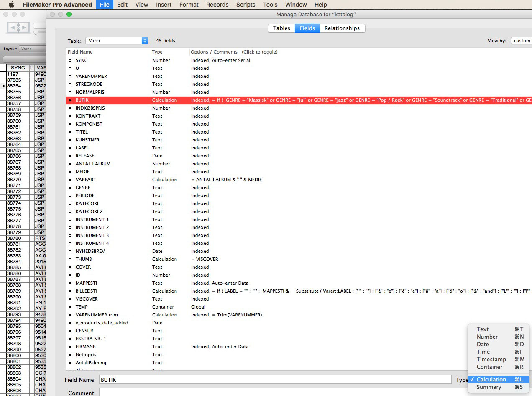Image resolution: width=532 pixels, height=396 pixels.
Task: Click the reorder handle of BUTIK field
Action: click(70, 100)
